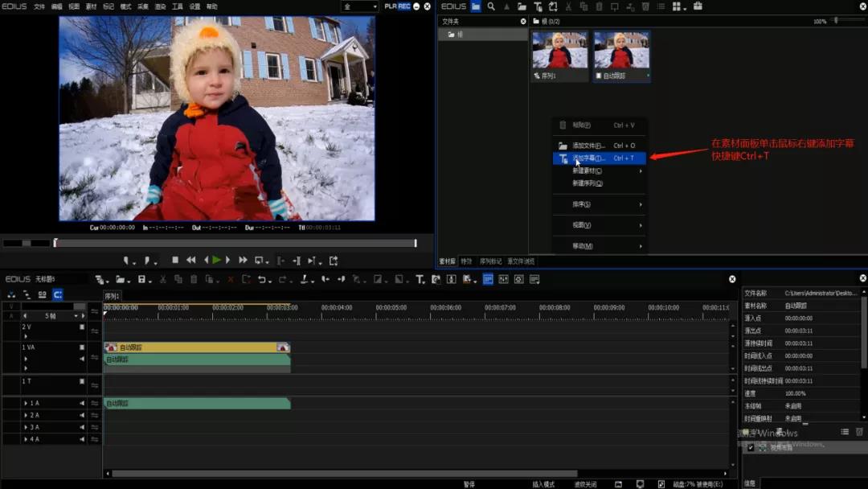Image resolution: width=868 pixels, height=489 pixels.
Task: Click the Add Cut Point icon on the timeline toolbar
Action: point(304,280)
